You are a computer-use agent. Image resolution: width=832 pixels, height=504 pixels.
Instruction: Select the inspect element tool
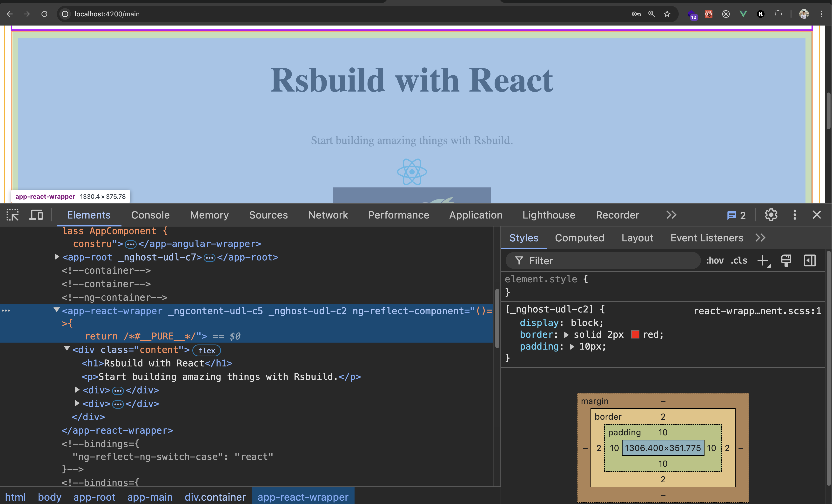[13, 215]
